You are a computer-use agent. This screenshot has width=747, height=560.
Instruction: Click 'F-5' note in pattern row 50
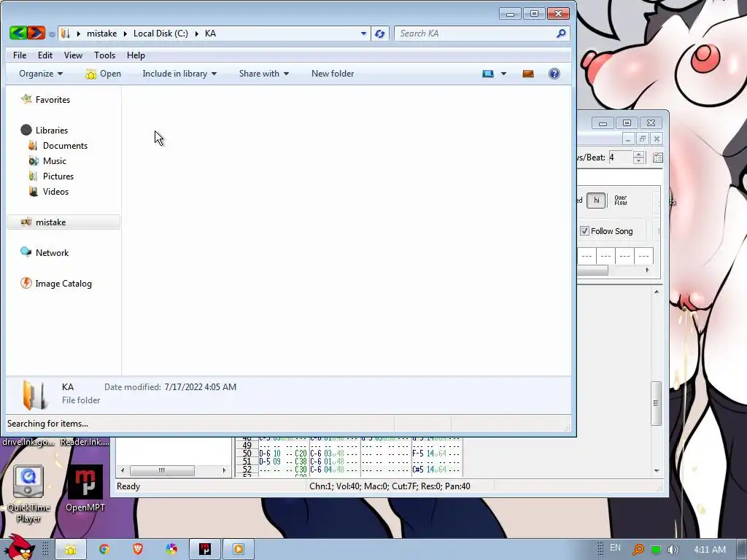pyautogui.click(x=418, y=454)
